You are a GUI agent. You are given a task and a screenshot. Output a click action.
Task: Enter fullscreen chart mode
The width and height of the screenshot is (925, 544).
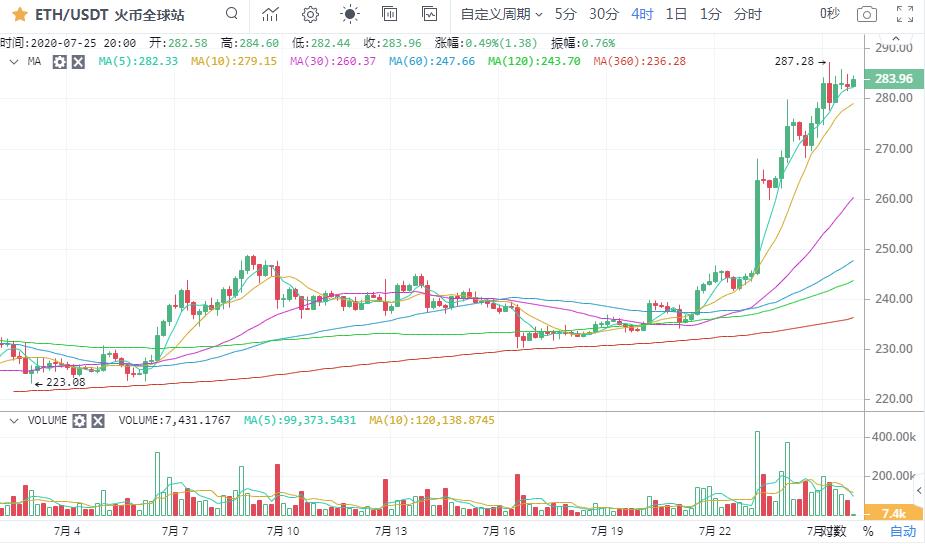coord(905,14)
